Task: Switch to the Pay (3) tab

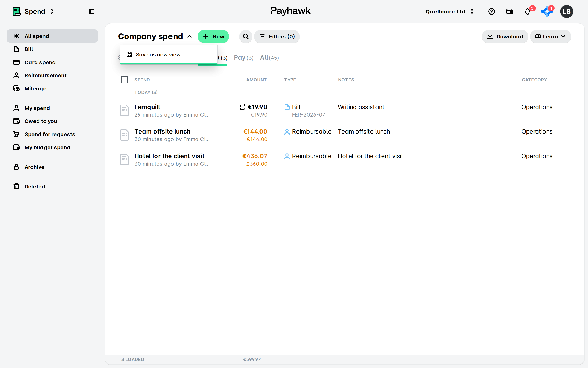Action: [x=243, y=58]
